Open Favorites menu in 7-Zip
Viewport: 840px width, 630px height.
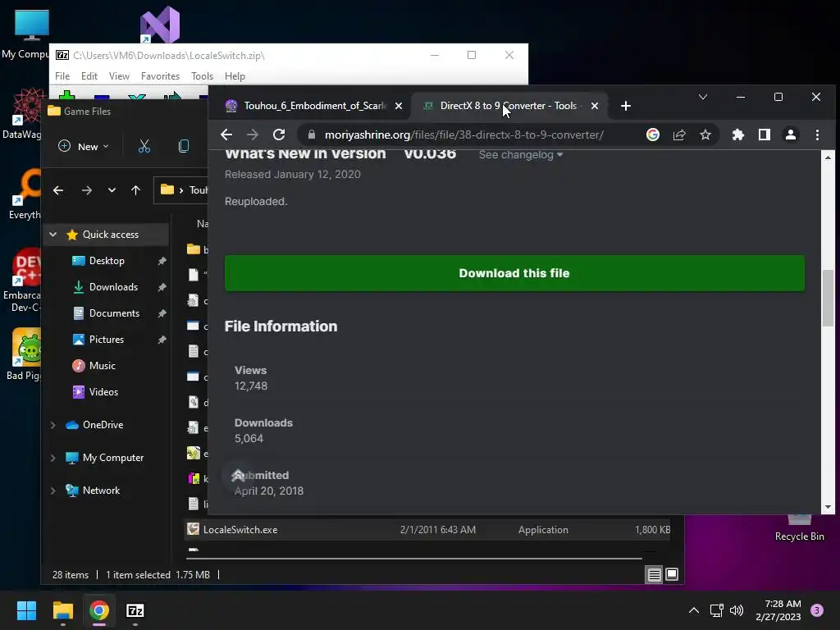tap(160, 76)
